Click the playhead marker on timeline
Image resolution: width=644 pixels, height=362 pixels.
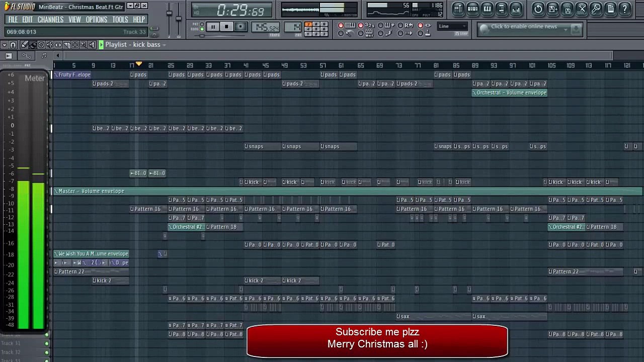139,64
